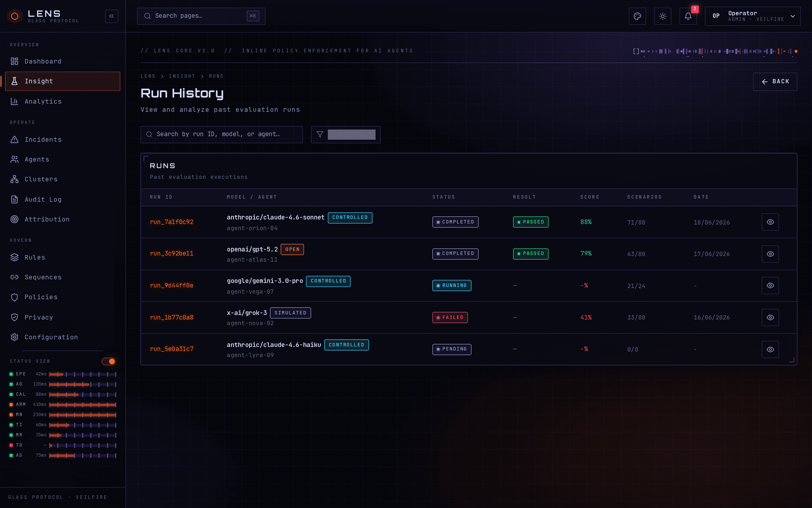The image size is (812, 508).
Task: Open the status filter dropdown
Action: 346,134
